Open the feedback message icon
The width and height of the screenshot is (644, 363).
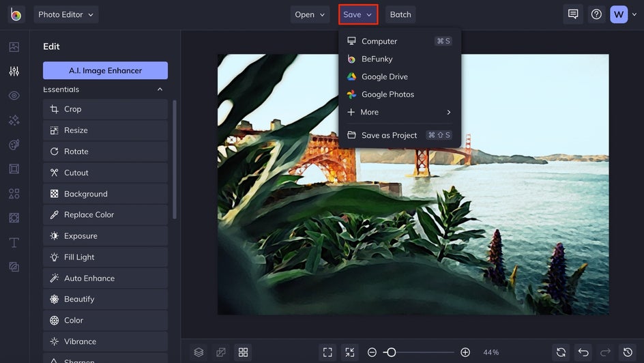[573, 14]
